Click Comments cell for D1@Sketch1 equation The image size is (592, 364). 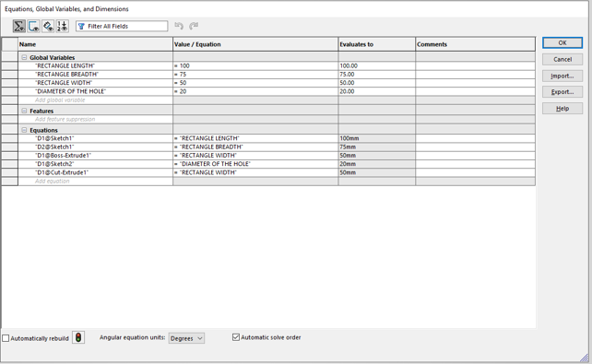(x=475, y=138)
